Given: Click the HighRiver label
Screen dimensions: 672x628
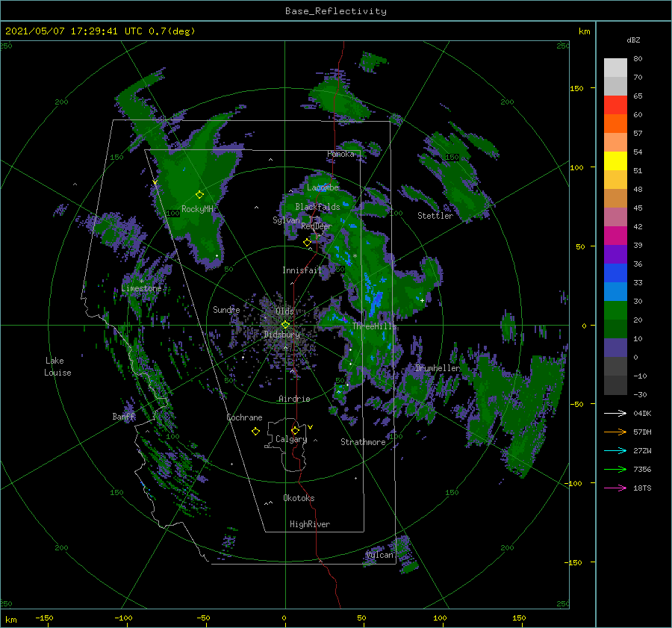Looking at the screenshot, I should [x=310, y=524].
